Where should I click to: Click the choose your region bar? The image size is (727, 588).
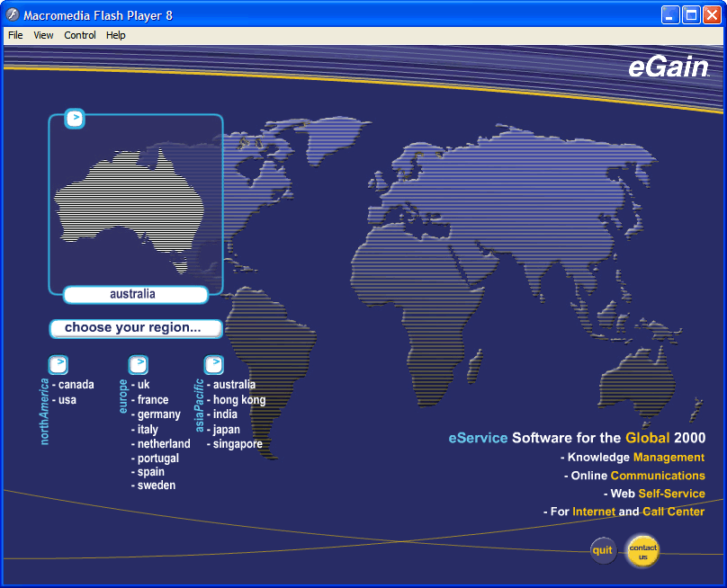135,328
